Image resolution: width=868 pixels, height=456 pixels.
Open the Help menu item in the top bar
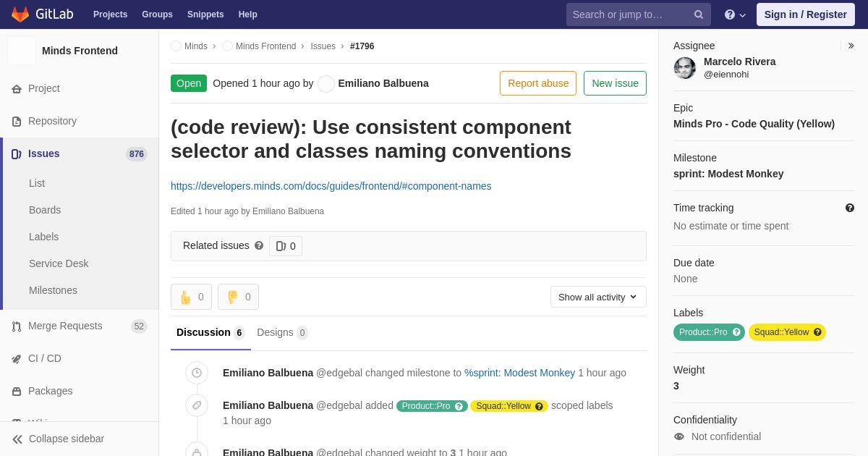(x=248, y=14)
